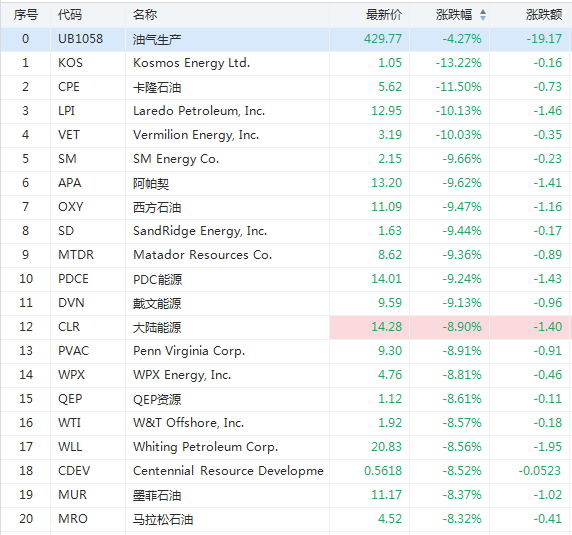Open Vermilion Energy, Inc. entry
The image size is (572, 535).
[x=196, y=135]
